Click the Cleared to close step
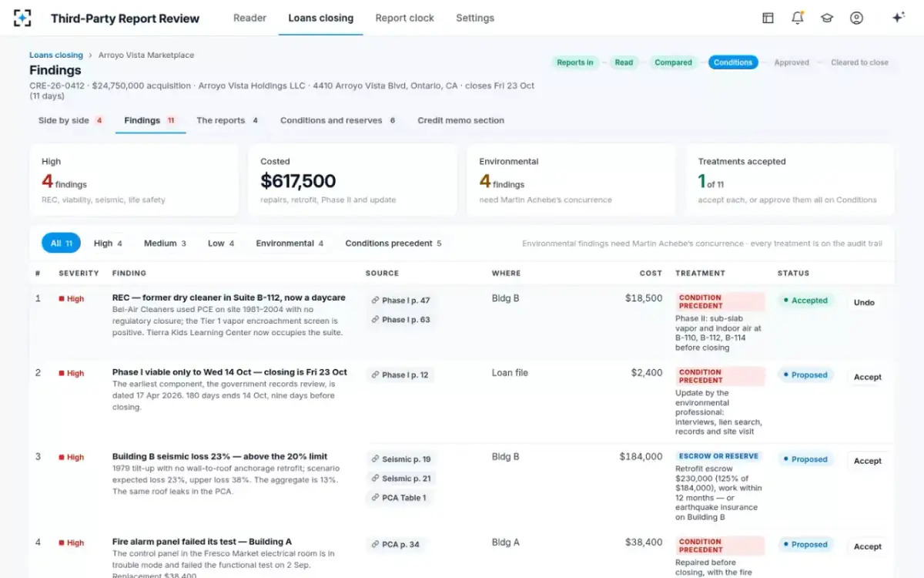The height and width of the screenshot is (578, 924). tap(859, 62)
